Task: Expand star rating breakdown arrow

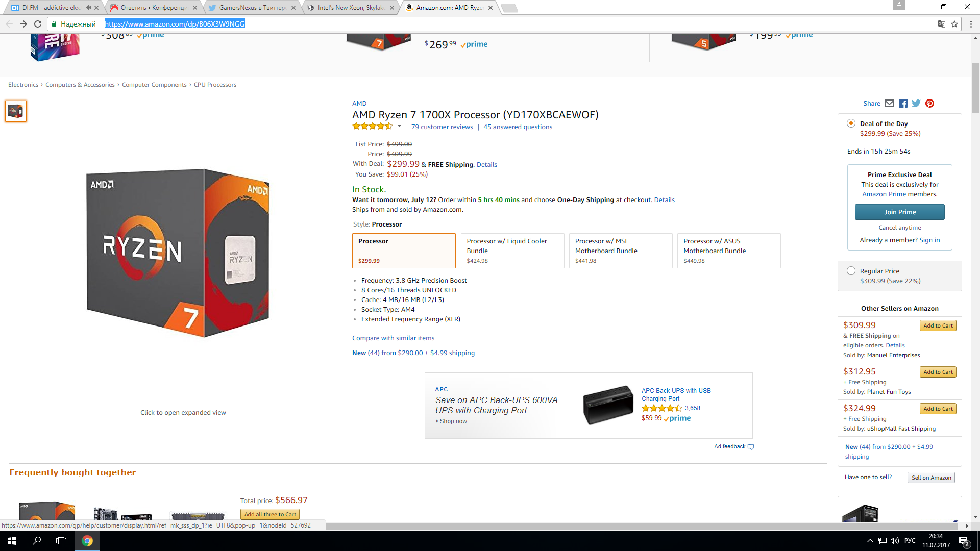Action: [x=399, y=127]
